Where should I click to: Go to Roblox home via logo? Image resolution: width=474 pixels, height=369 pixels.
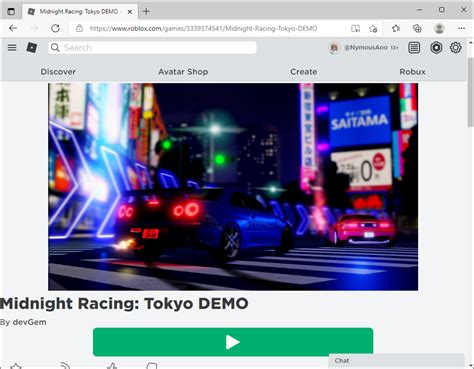click(x=32, y=48)
